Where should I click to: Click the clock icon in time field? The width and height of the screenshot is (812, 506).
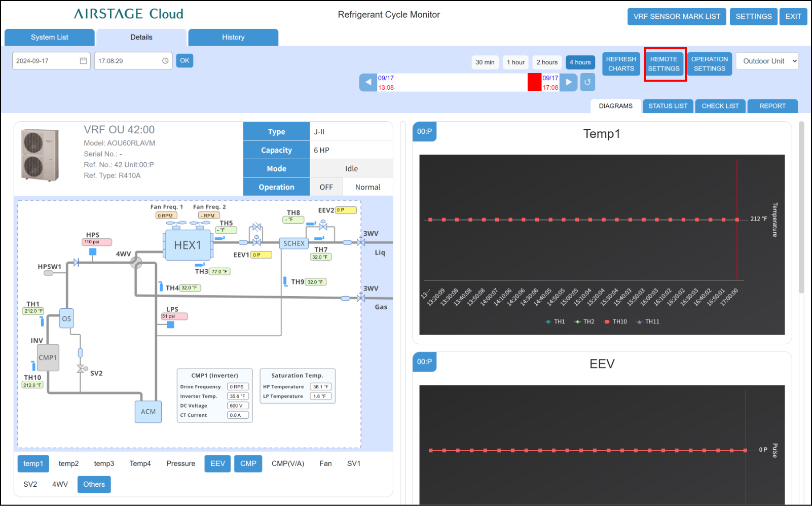[x=165, y=61]
